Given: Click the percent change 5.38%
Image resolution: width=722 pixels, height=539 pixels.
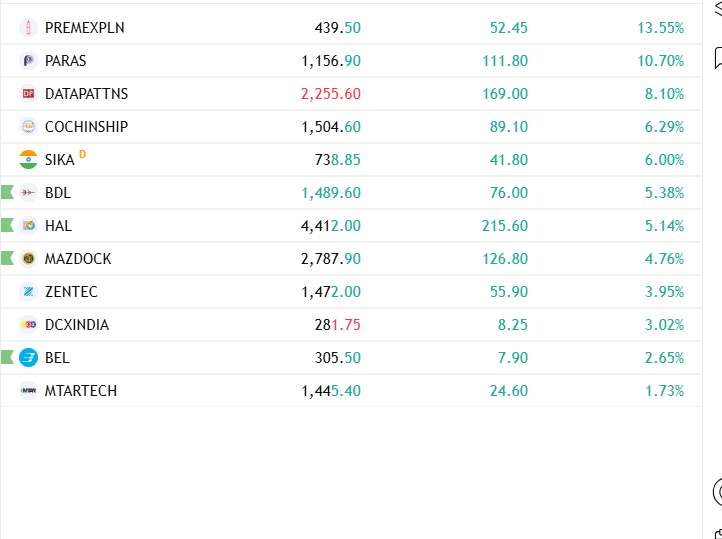Looking at the screenshot, I should [664, 193].
